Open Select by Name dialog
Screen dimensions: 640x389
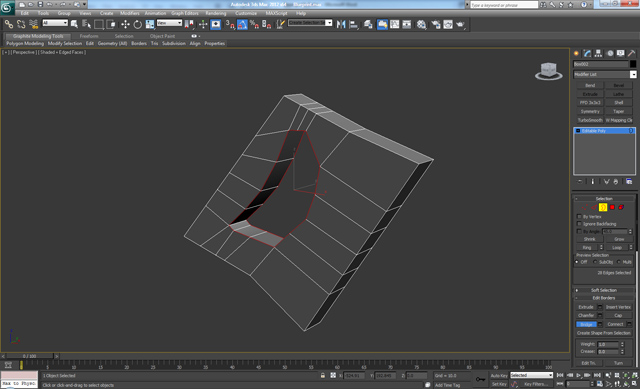(86, 24)
